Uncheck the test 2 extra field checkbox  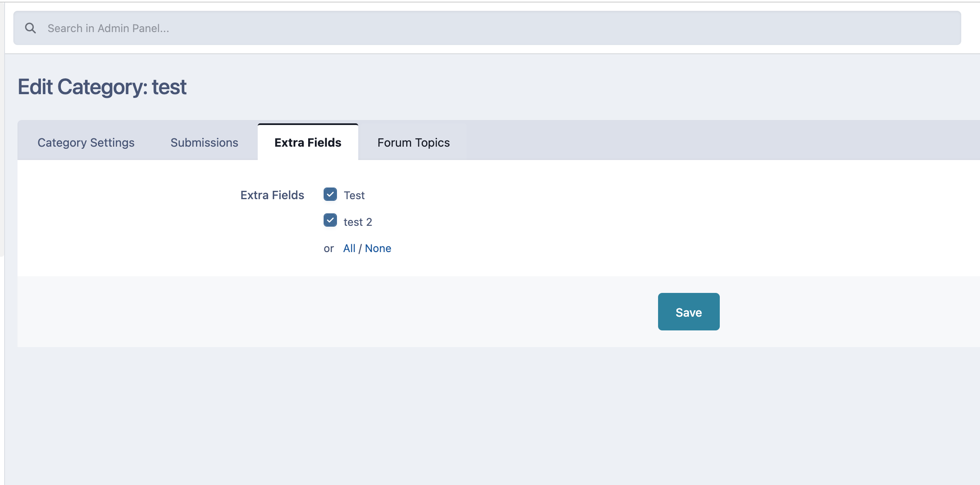point(330,220)
